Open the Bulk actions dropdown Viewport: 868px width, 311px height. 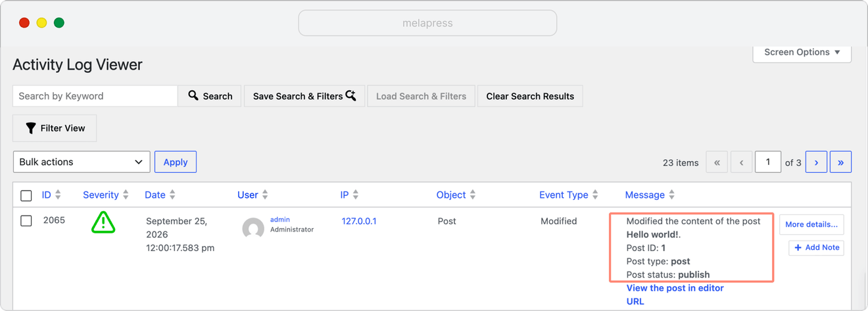(x=82, y=162)
